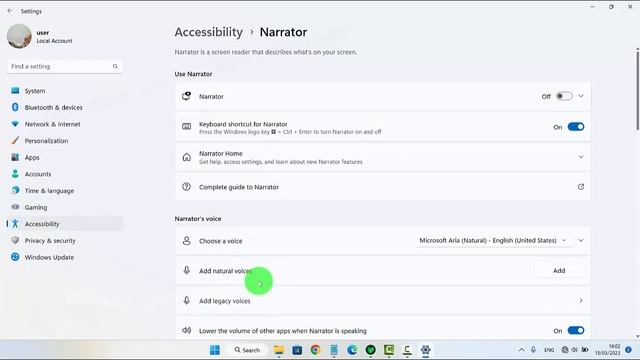Screen dimensions: 640x360
Task: Click microphone icon beside Add natural voices
Action: (187, 270)
